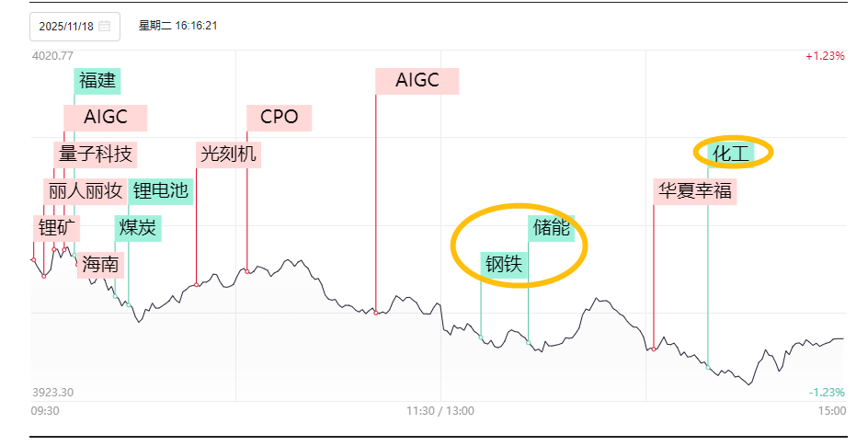This screenshot has width=868, height=446.
Task: Open the 海南 sector label
Action: 100,265
